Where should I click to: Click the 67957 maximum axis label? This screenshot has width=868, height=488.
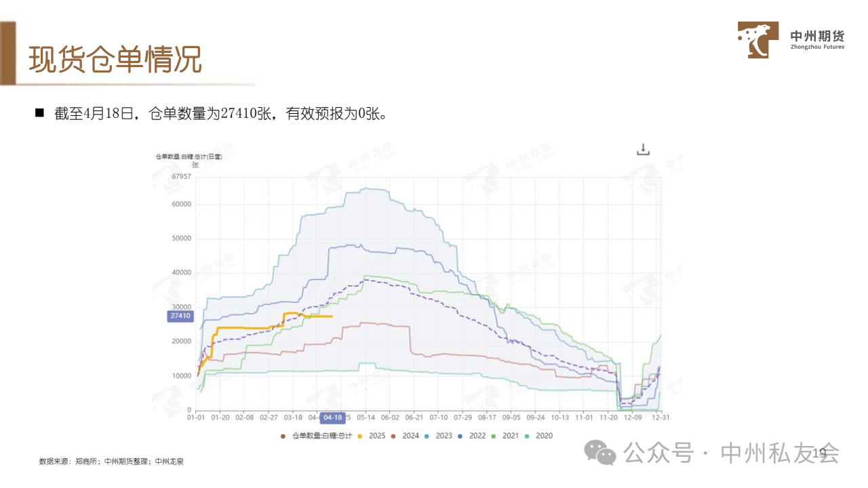pos(181,177)
